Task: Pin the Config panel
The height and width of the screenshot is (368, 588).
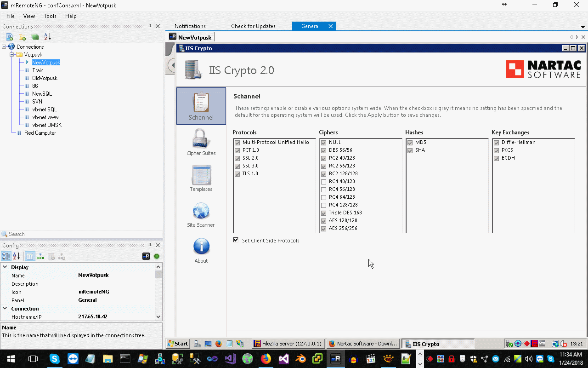Action: 150,245
